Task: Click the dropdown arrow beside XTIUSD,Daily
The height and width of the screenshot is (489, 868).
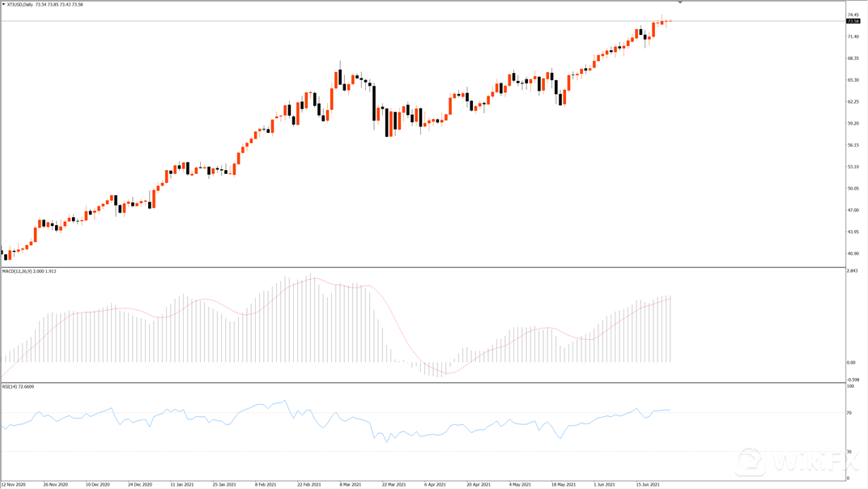Action: [3, 5]
